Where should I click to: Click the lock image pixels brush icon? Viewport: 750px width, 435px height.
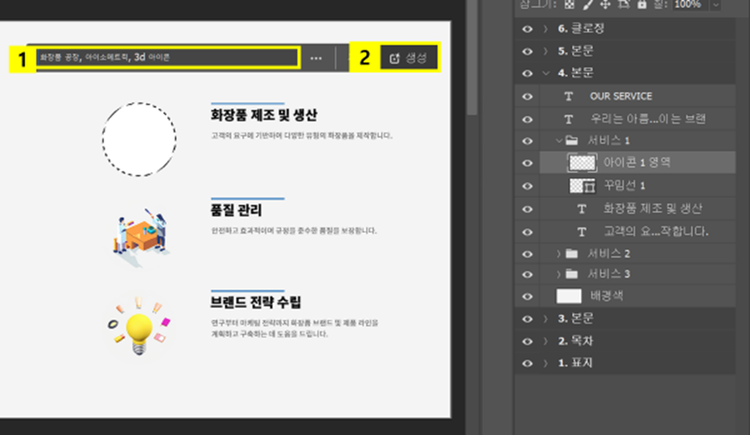pos(587,4)
